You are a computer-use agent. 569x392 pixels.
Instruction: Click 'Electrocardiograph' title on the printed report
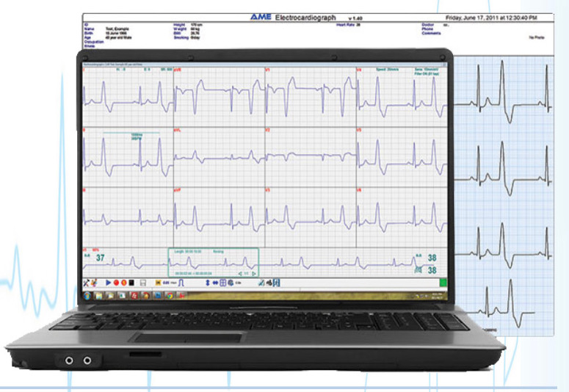[x=305, y=17]
